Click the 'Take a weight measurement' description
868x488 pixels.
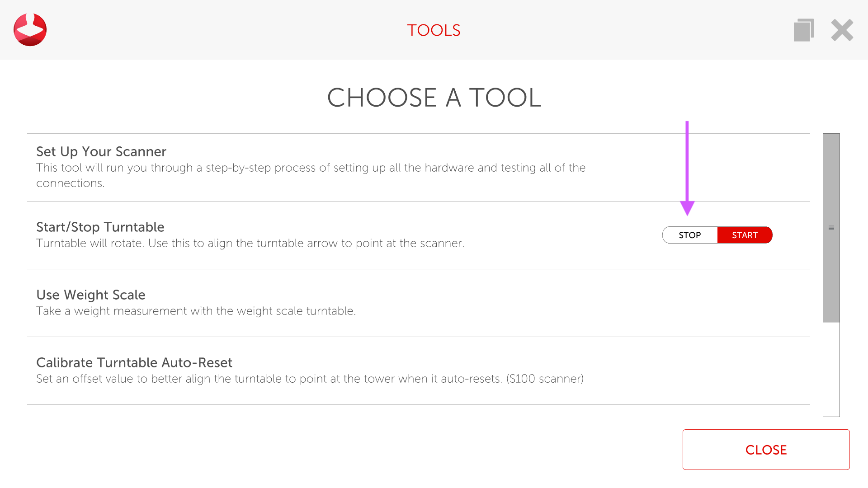click(x=196, y=311)
